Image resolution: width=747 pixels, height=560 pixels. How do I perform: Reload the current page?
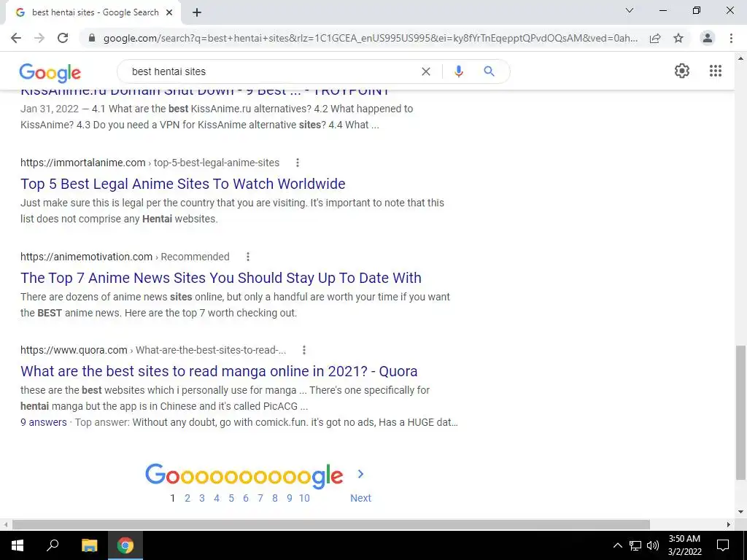tap(63, 38)
